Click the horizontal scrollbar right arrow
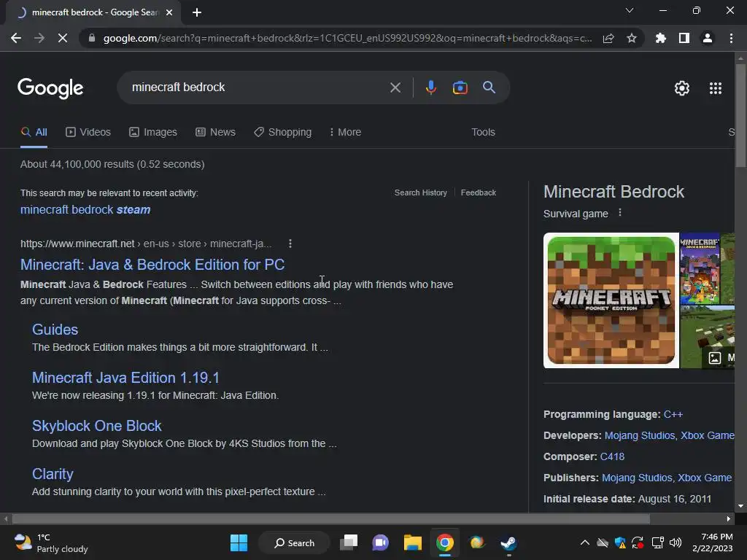Viewport: 747px width, 560px height. point(729,518)
